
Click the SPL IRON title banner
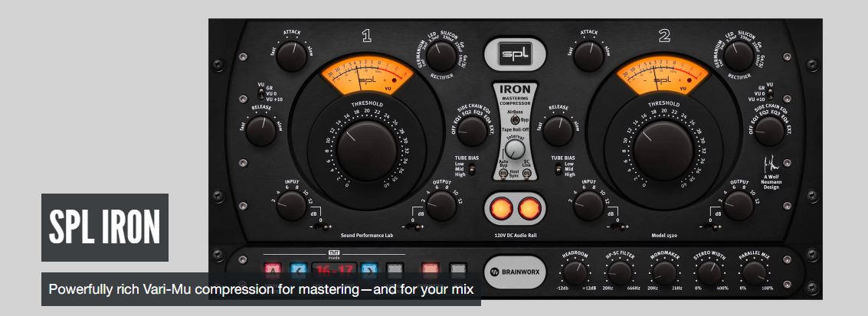105,227
